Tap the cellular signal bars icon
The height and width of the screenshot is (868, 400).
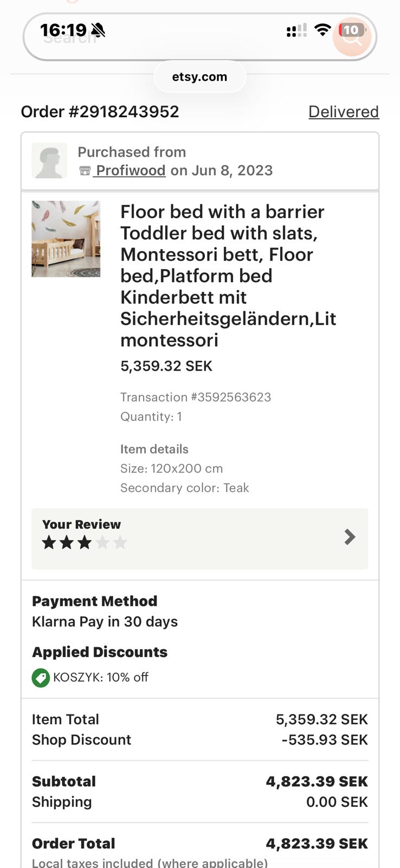(296, 30)
